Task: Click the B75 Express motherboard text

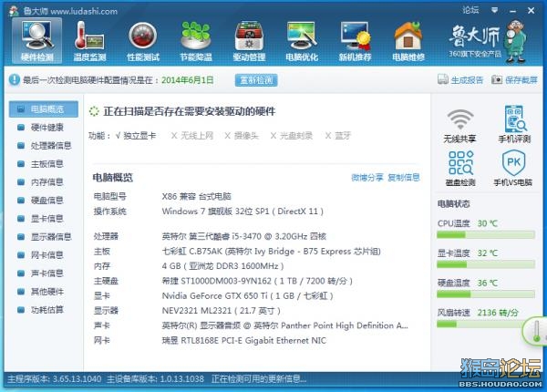Action: point(271,251)
